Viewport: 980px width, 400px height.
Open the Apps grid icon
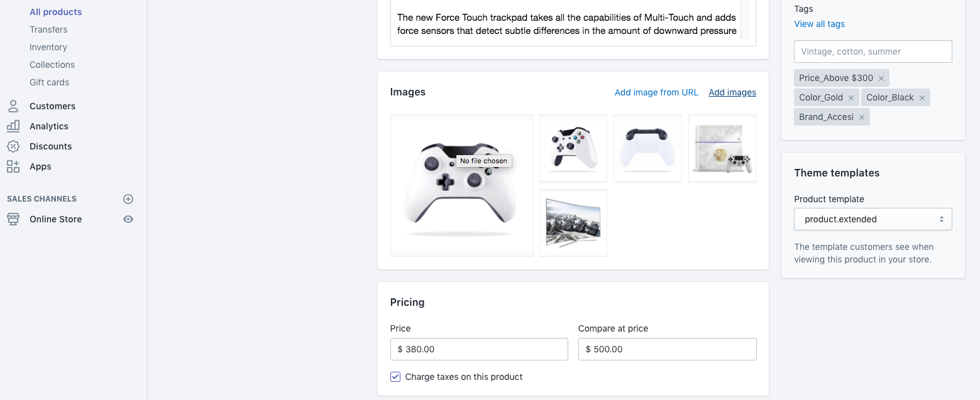(13, 166)
